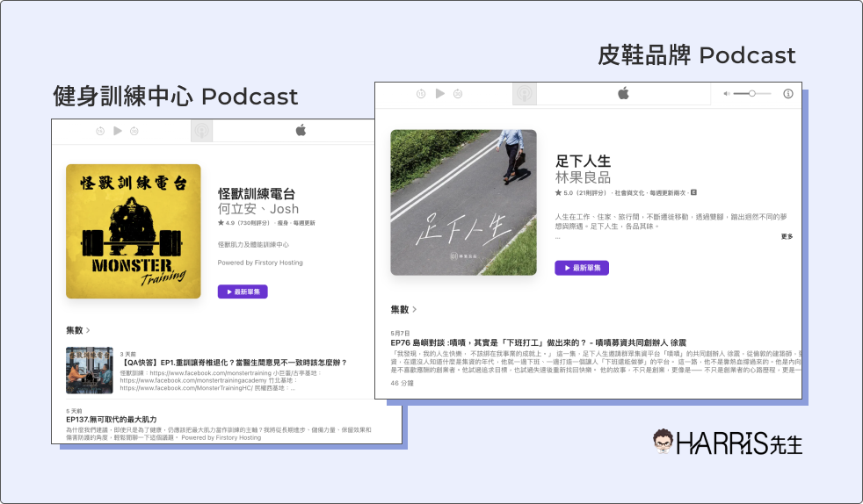This screenshot has height=504, width=863.
Task: Click '46 分鐘' duration text
Action: (x=402, y=383)
